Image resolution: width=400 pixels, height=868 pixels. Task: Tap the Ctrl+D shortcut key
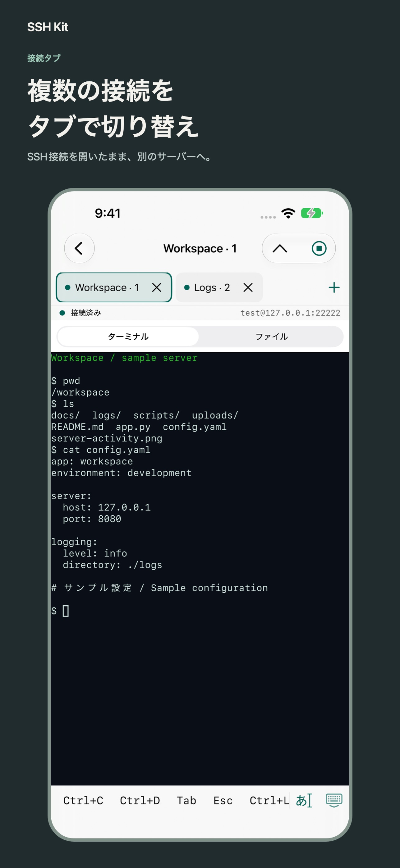pyautogui.click(x=140, y=800)
